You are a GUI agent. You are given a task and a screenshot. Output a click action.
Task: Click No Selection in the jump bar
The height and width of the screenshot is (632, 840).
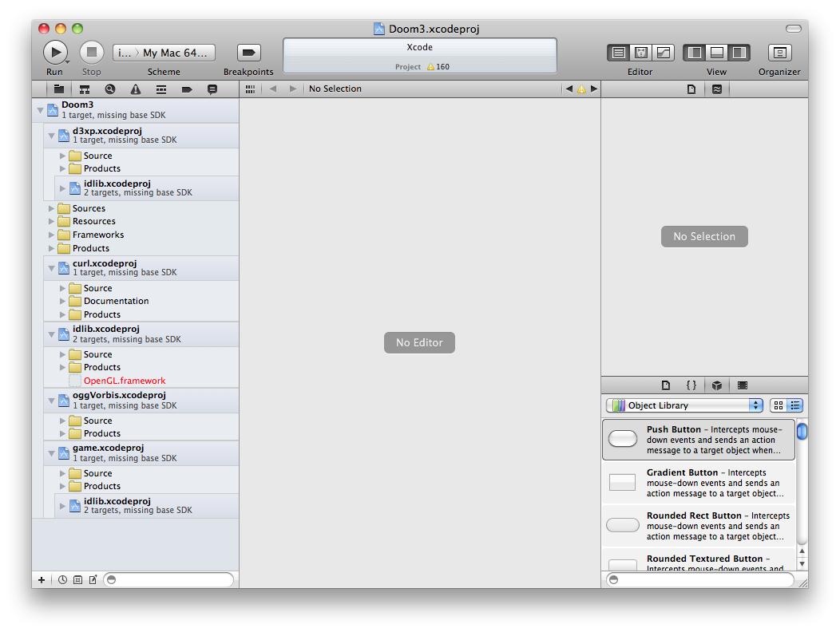tap(335, 89)
